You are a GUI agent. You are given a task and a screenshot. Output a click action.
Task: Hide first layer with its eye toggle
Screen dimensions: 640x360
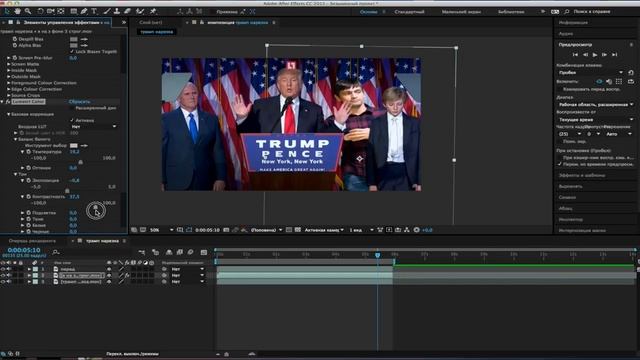(3, 269)
